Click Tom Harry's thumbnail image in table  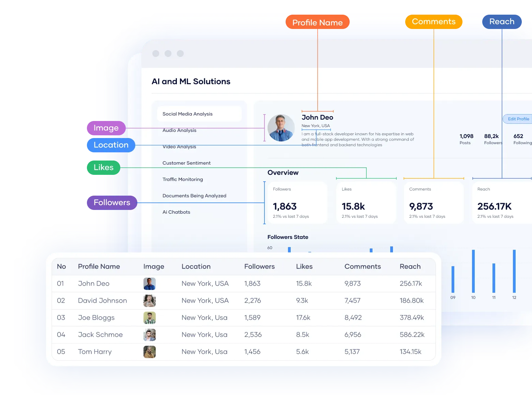149,352
